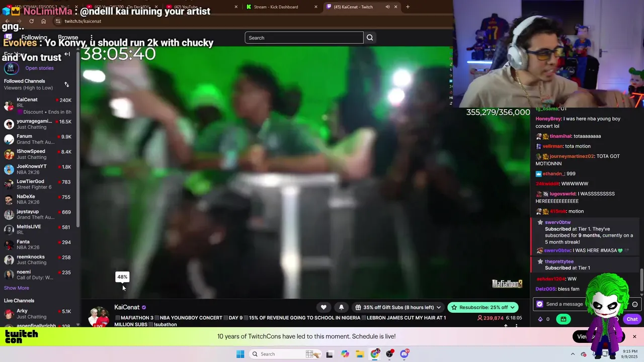Click the Twitch search magnifier icon
This screenshot has height=362, width=644.
[370, 38]
